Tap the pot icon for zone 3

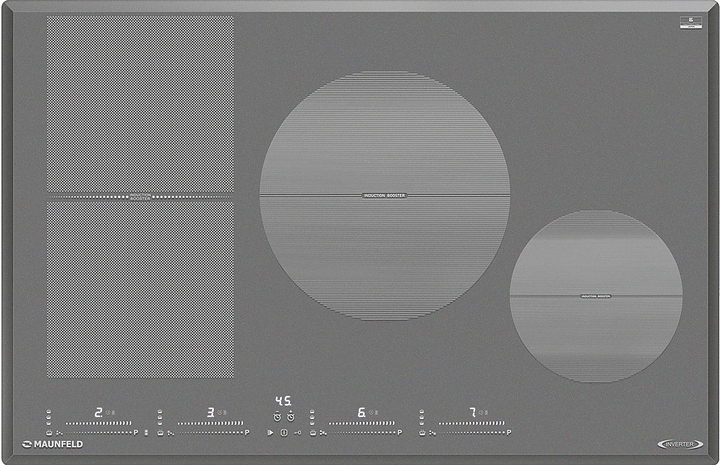(160, 433)
